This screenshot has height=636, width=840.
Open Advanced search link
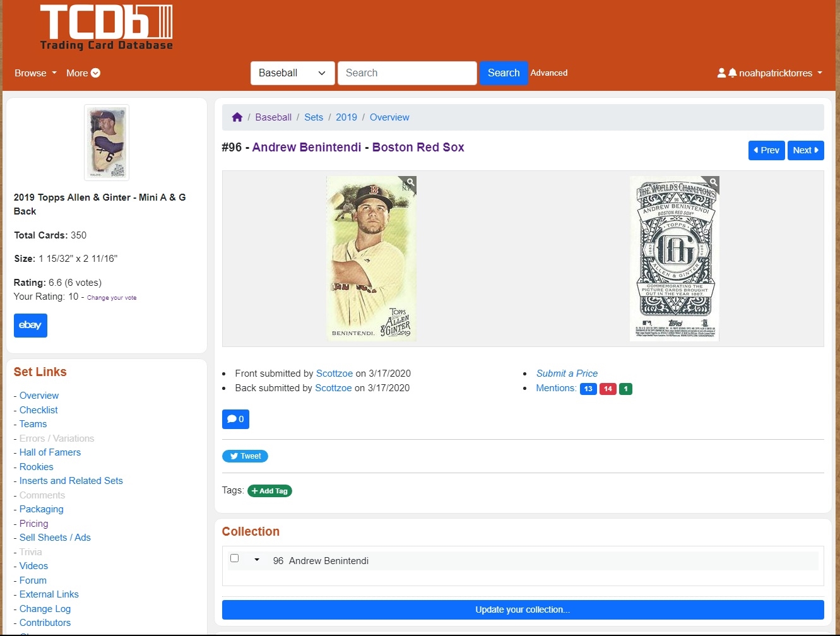click(549, 73)
